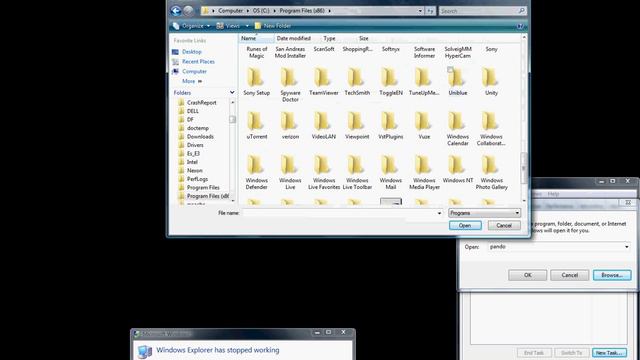This screenshot has height=360, width=640.
Task: Select the VstPlugins folder
Action: pyautogui.click(x=391, y=126)
